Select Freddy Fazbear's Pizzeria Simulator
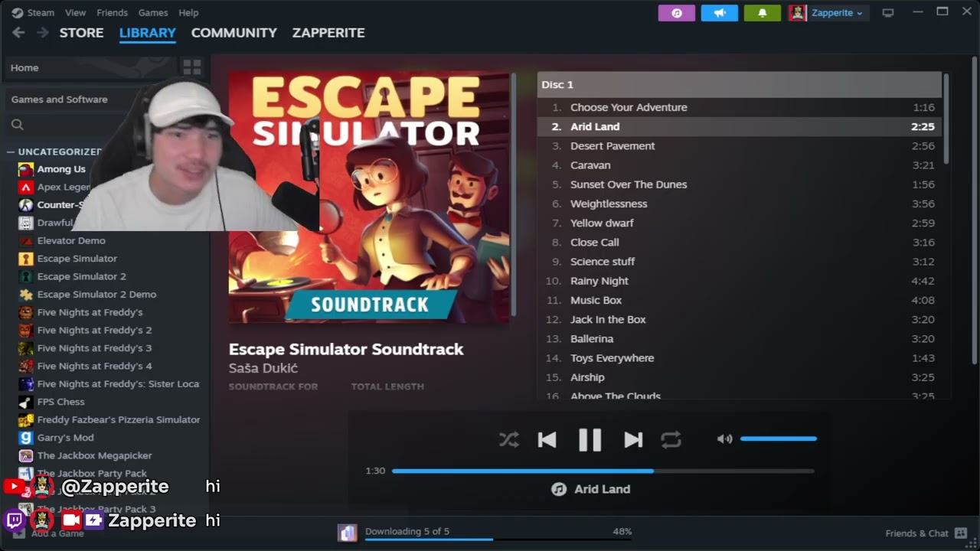 [x=119, y=419]
